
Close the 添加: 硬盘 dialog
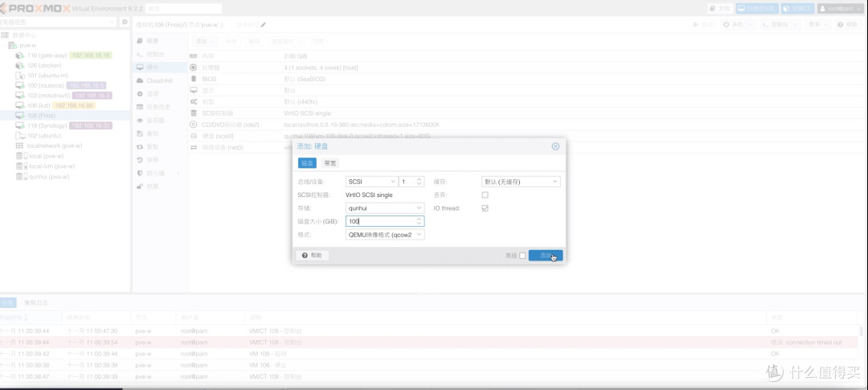555,146
